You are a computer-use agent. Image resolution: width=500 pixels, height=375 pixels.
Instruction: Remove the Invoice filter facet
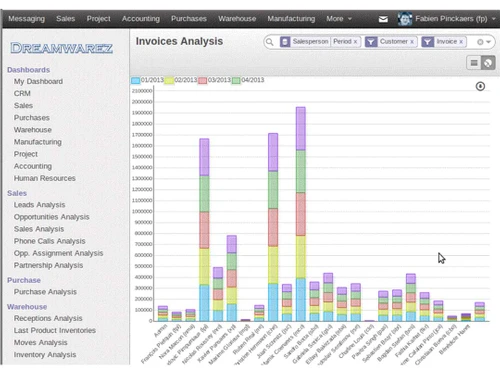(x=461, y=42)
